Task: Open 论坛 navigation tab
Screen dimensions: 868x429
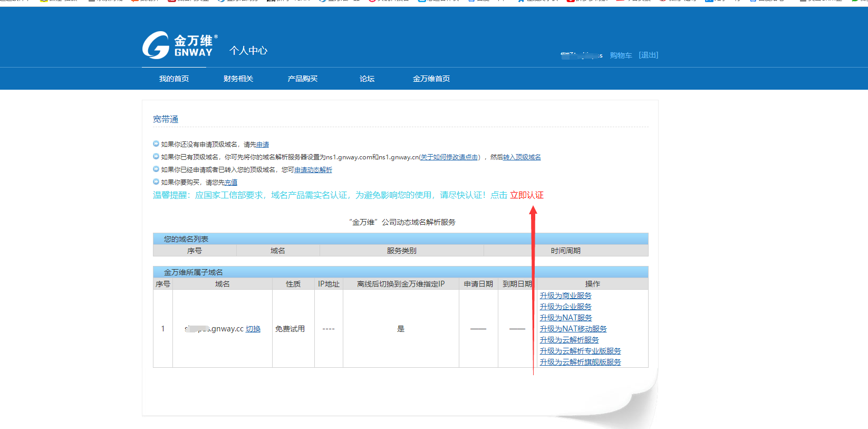Action: click(x=367, y=79)
